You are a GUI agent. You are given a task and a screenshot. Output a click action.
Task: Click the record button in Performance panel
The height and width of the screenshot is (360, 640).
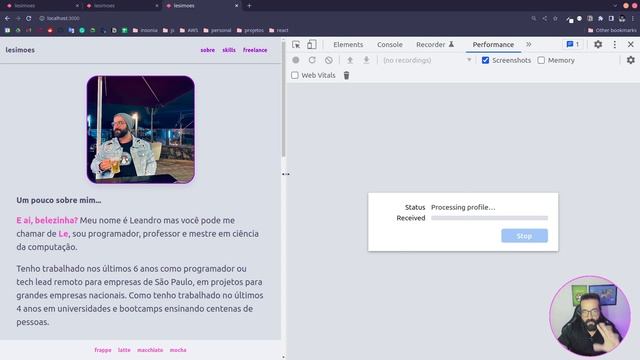coord(296,60)
